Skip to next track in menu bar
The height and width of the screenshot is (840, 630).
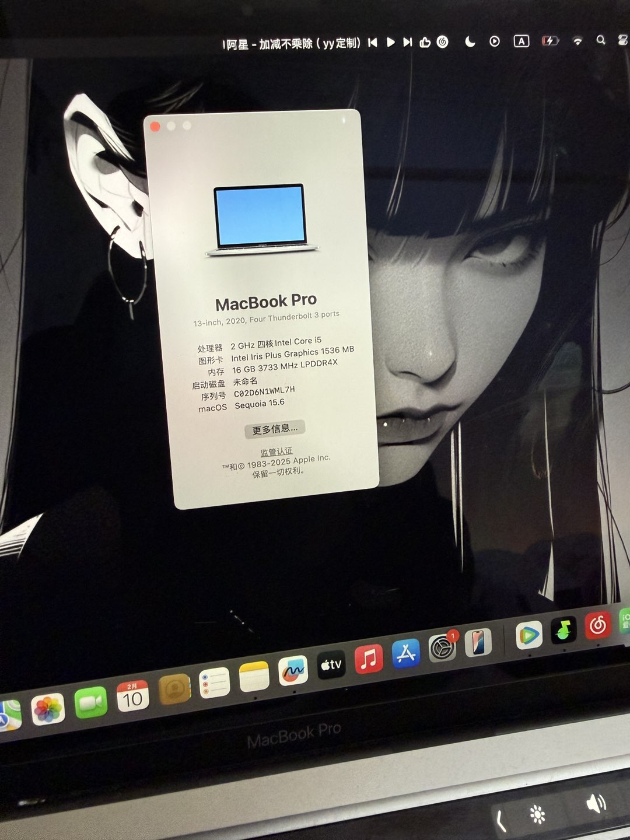[x=408, y=42]
